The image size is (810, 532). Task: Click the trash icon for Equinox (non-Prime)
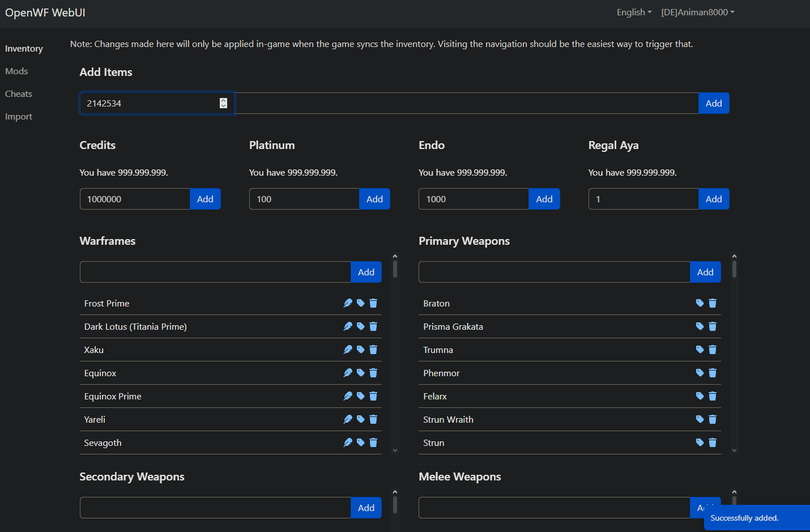tap(373, 373)
